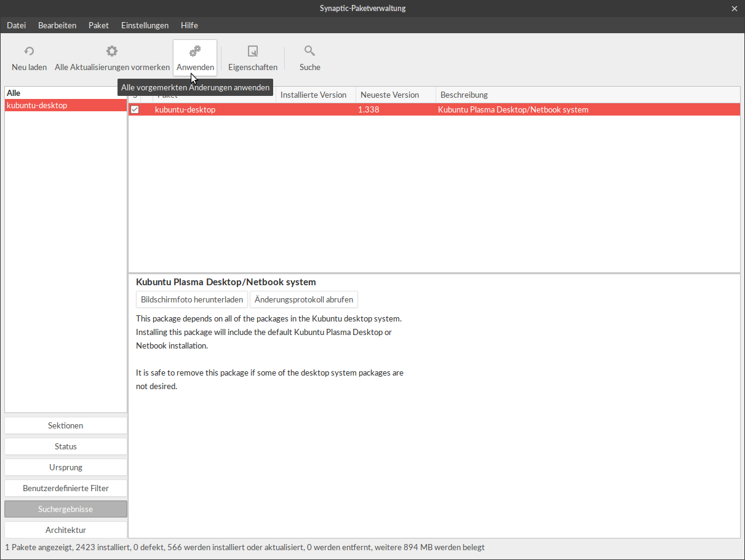745x560 pixels.
Task: Select Alle in the left filter list
Action: pos(66,93)
